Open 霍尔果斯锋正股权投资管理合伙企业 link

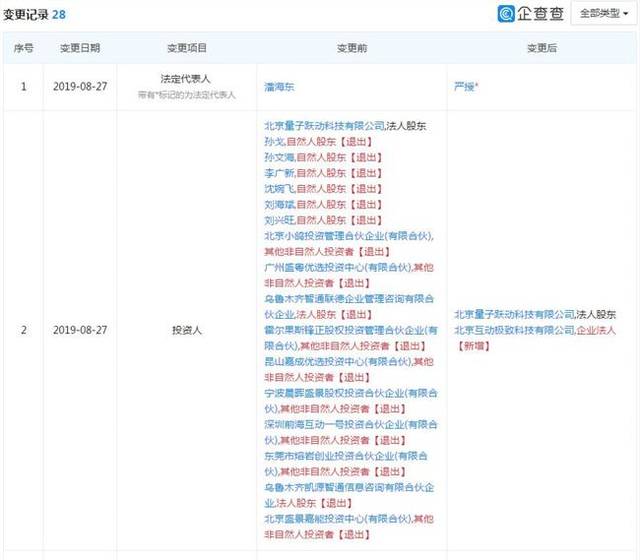click(x=351, y=338)
